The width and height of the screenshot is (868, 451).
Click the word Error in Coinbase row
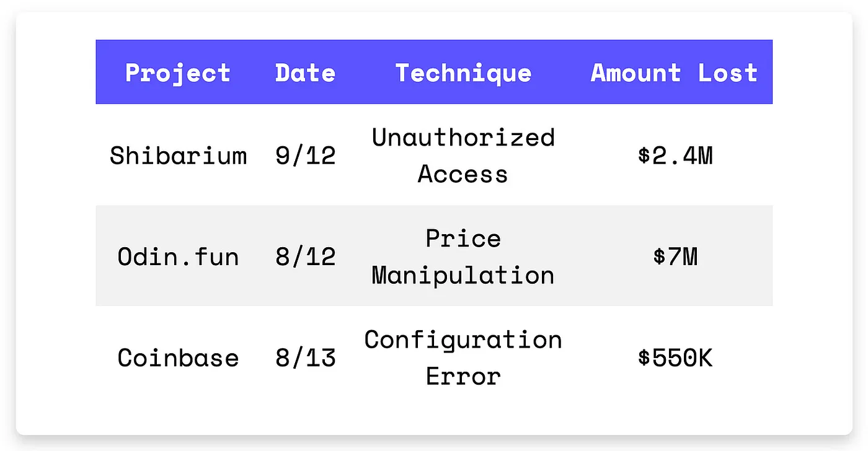[x=463, y=376]
